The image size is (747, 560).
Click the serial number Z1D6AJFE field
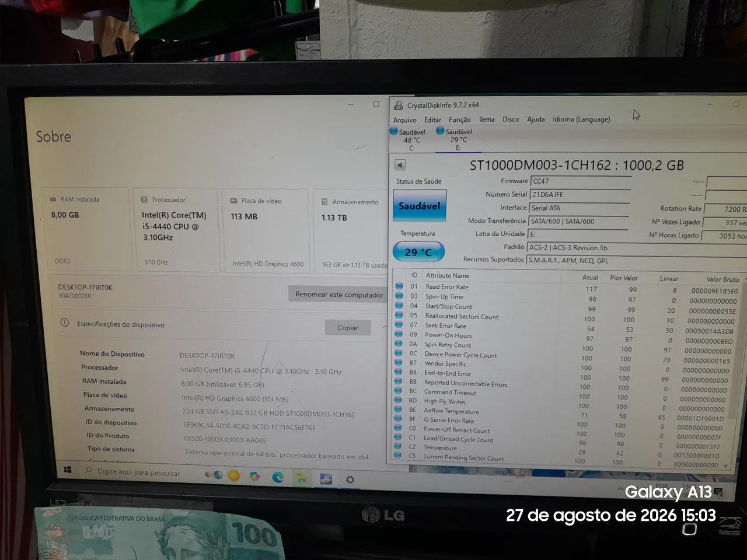pos(580,195)
